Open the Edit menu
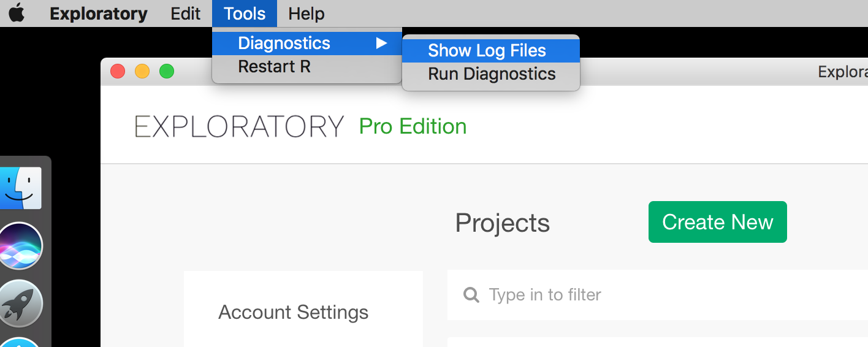Image resolution: width=868 pixels, height=347 pixels. pos(185,13)
